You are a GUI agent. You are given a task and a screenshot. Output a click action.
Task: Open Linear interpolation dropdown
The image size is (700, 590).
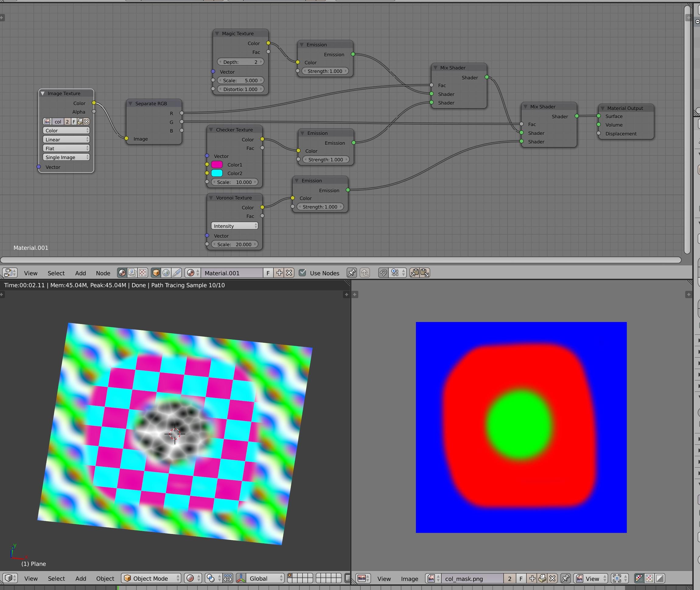tap(66, 139)
